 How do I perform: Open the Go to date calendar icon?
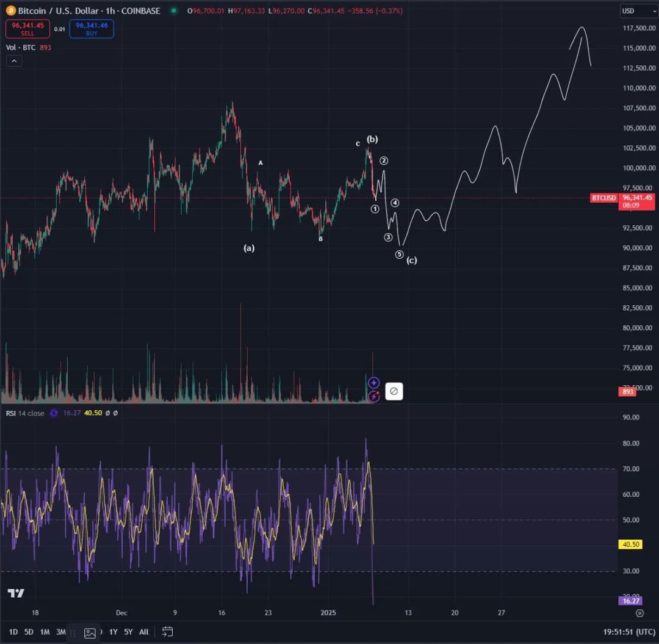(168, 632)
